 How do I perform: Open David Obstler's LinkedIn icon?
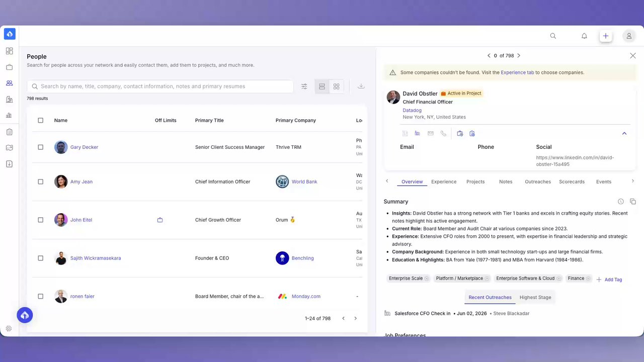(418, 133)
